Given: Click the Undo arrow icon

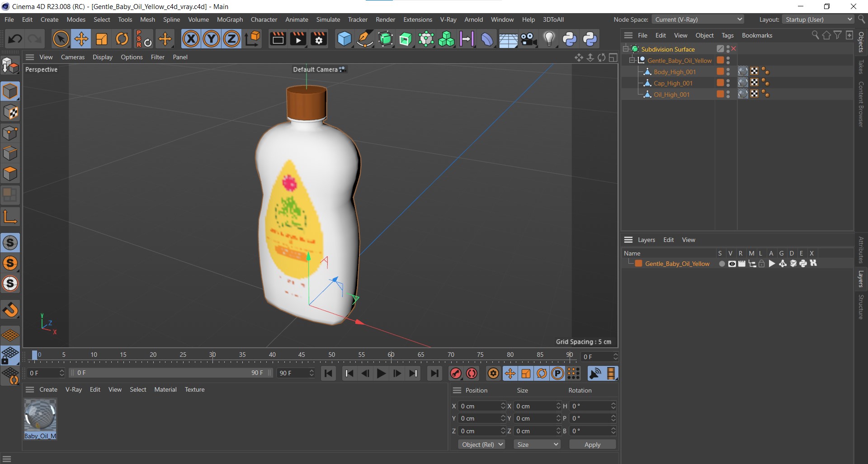Looking at the screenshot, I should [x=15, y=39].
